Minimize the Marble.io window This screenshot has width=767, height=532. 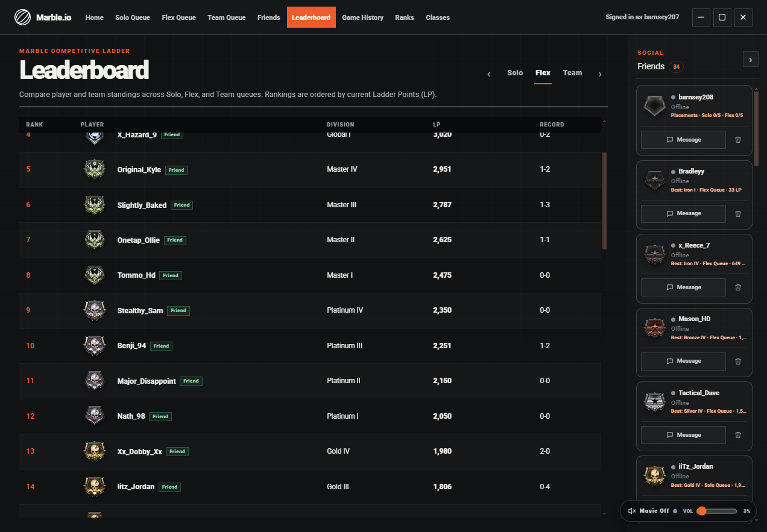click(701, 17)
